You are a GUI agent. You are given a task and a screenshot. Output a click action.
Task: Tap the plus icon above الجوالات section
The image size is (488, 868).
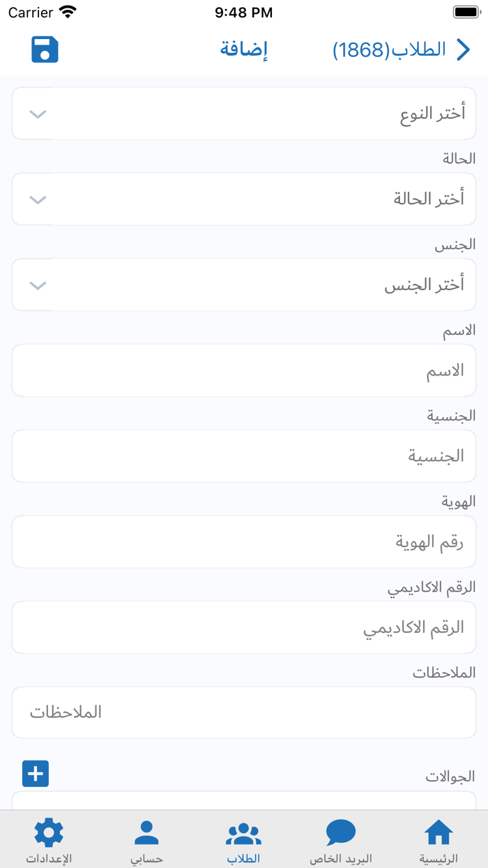pyautogui.click(x=35, y=773)
